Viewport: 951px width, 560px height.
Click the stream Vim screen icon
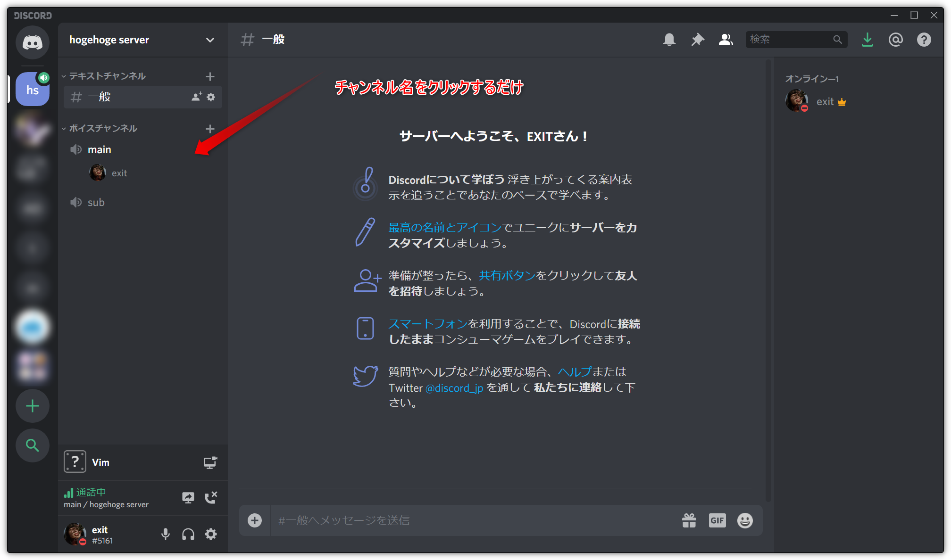[210, 462]
